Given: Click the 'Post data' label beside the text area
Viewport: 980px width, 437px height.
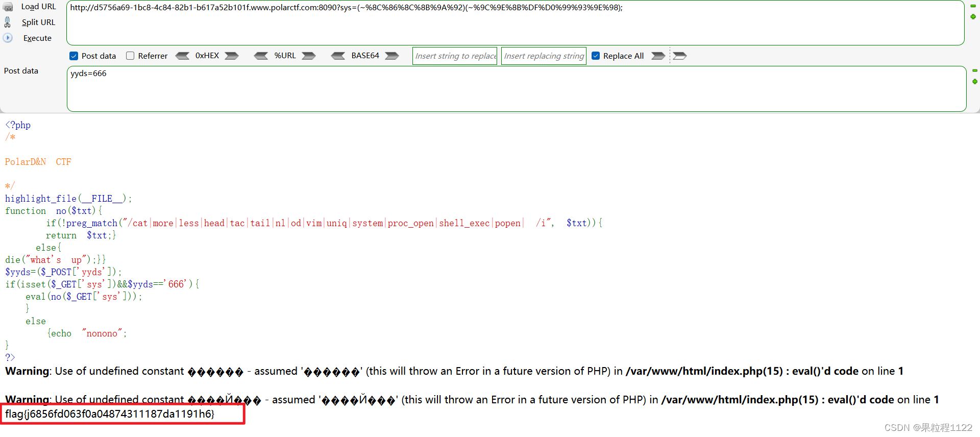Looking at the screenshot, I should (x=21, y=71).
